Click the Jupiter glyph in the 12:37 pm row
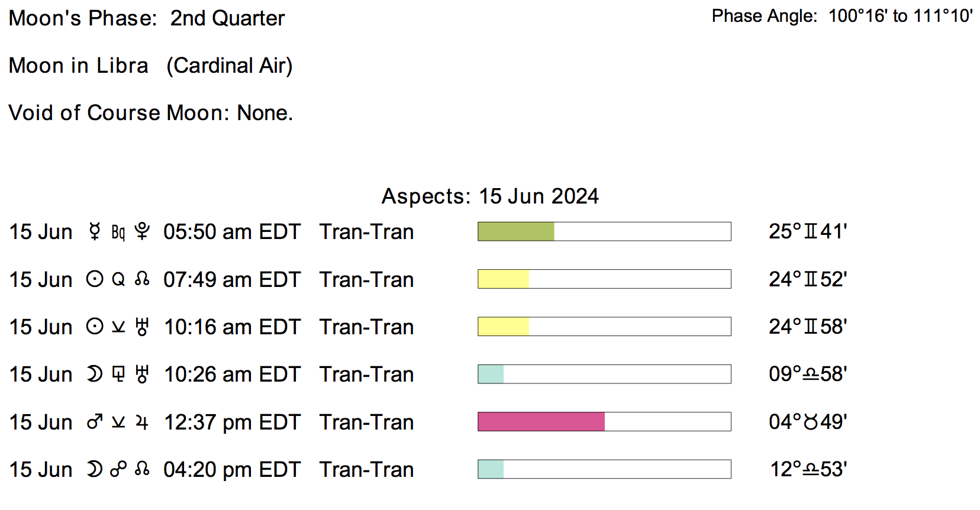 [x=142, y=422]
